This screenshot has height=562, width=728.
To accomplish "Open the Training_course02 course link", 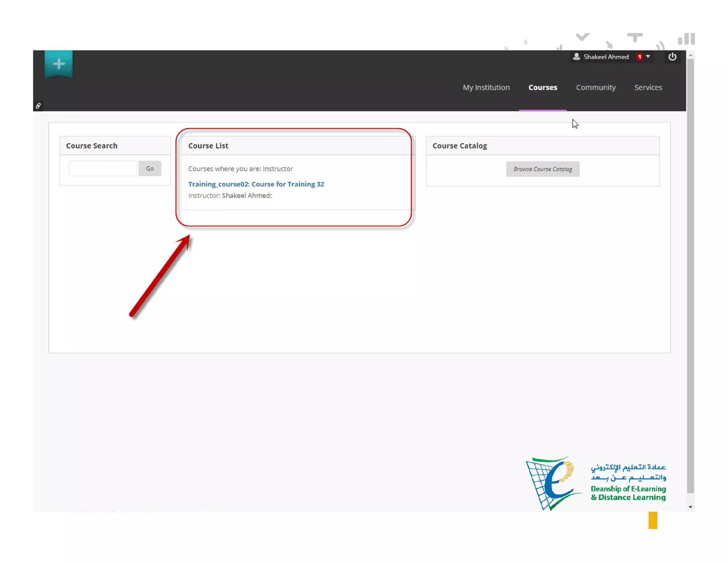I will pyautogui.click(x=256, y=184).
